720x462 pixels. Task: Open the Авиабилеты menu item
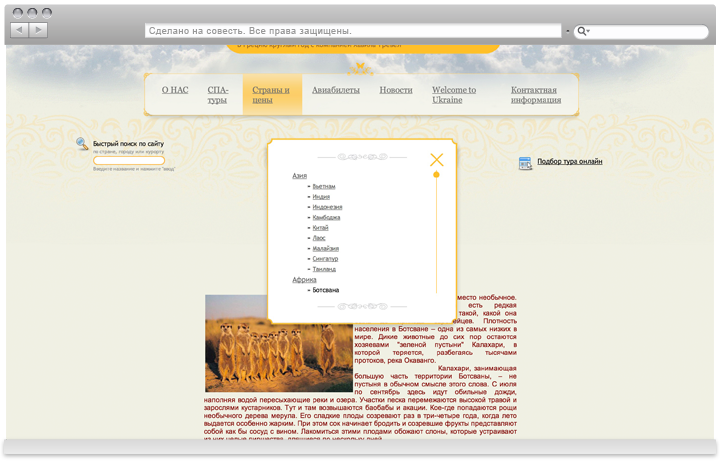tap(336, 90)
